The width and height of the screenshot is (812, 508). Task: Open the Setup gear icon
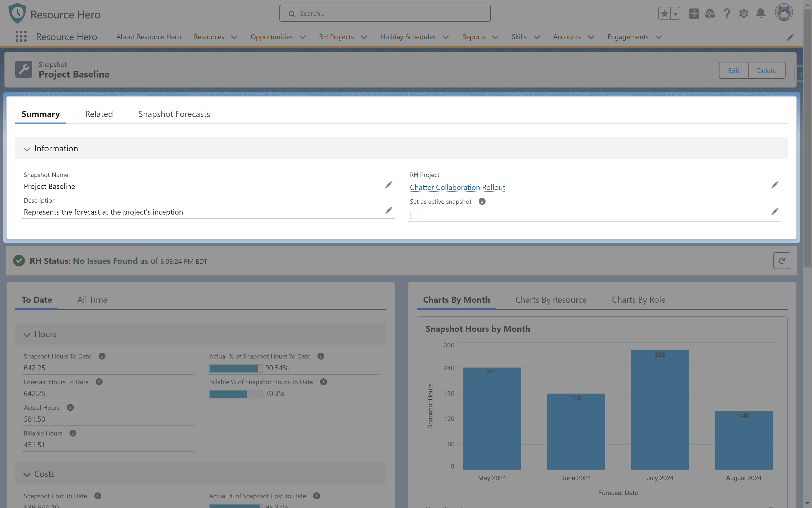744,13
